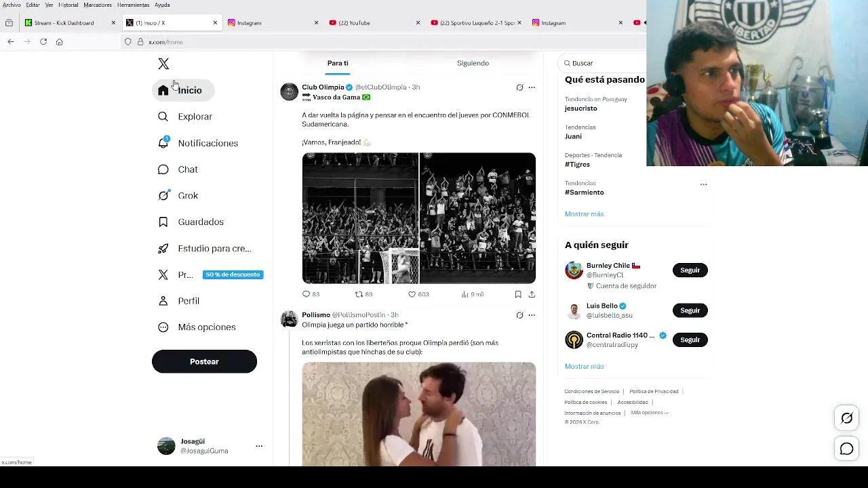Viewport: 868px width, 488px height.
Task: Click Información de anuncios footer link
Action: tap(593, 413)
